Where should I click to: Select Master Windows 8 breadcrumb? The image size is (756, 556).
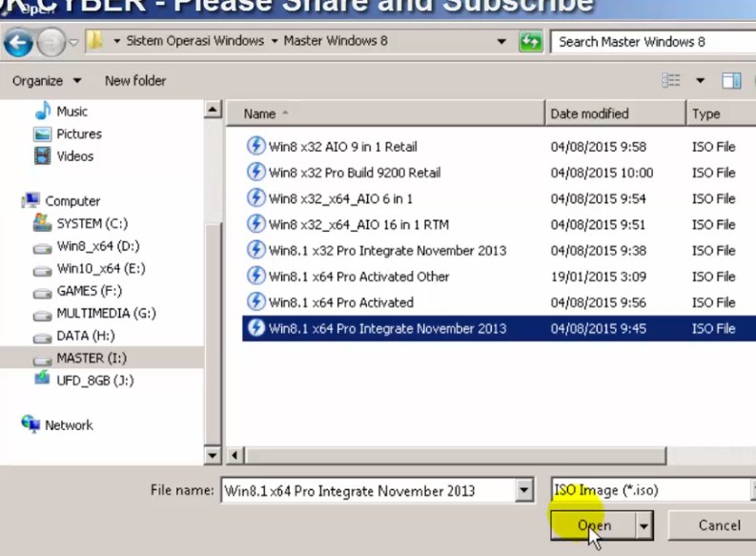[336, 41]
